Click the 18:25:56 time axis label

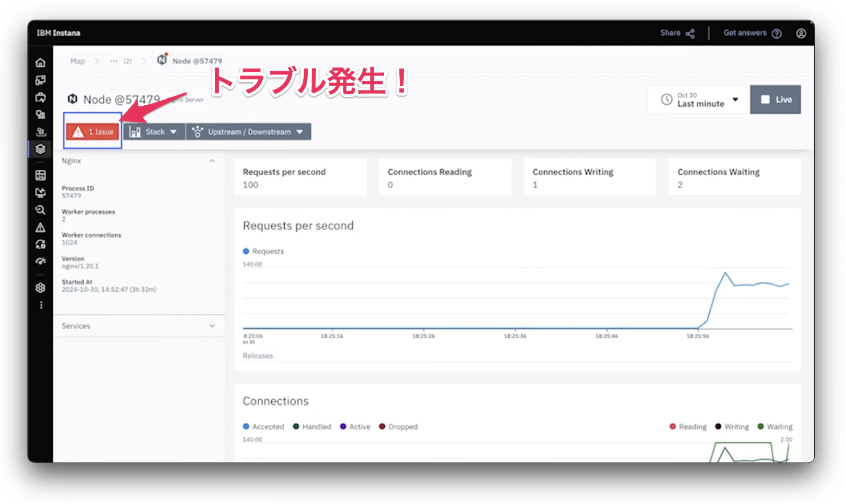pos(698,336)
